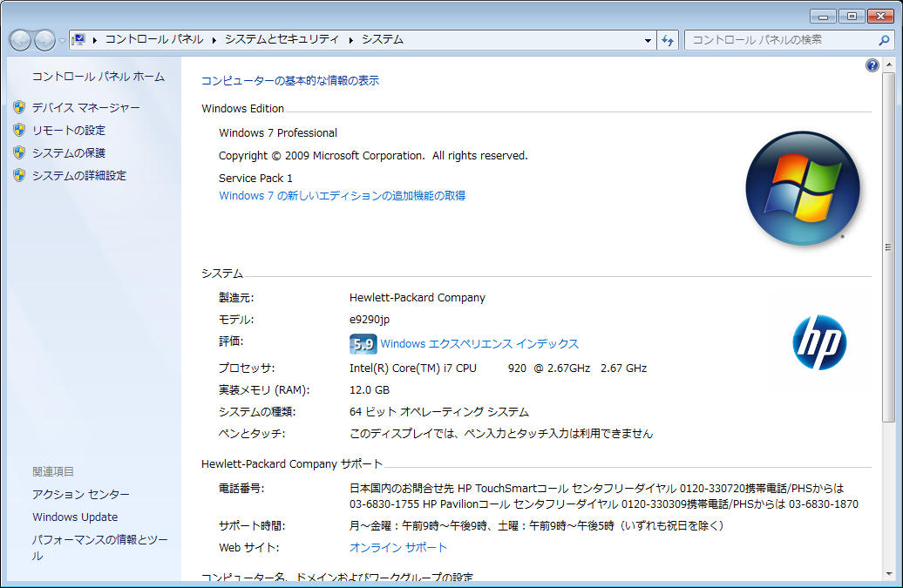Click the 5.9 experience index score badge
The width and height of the screenshot is (903, 588).
point(363,344)
